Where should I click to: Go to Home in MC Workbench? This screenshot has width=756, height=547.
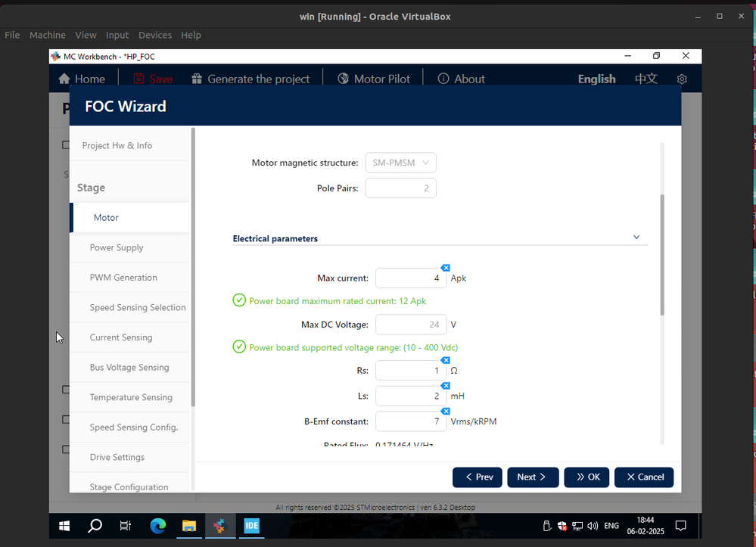(82, 79)
